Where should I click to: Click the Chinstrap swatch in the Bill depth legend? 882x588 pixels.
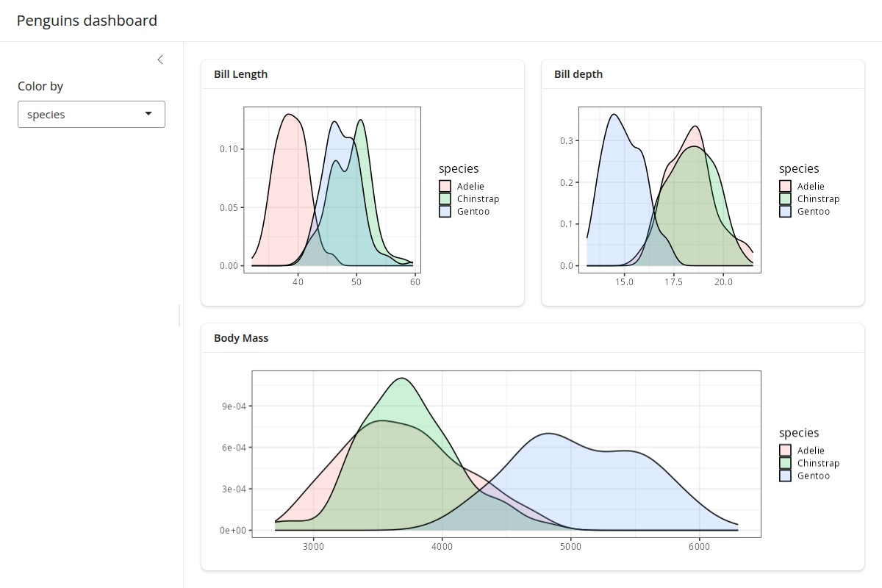click(785, 198)
